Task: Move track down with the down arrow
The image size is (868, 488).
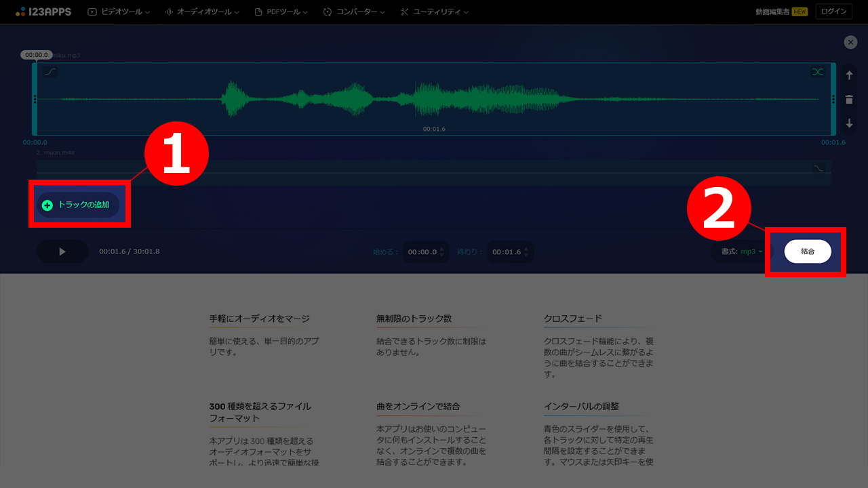Action: (849, 124)
